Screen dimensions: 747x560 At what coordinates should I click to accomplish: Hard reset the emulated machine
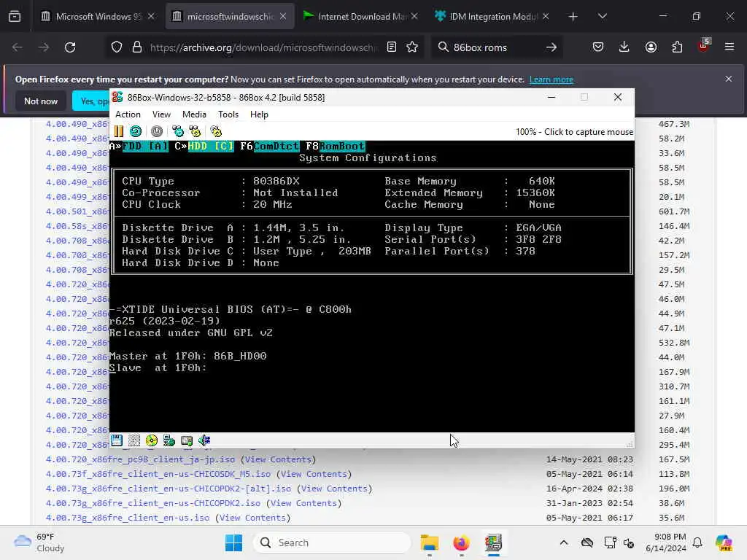(x=136, y=131)
